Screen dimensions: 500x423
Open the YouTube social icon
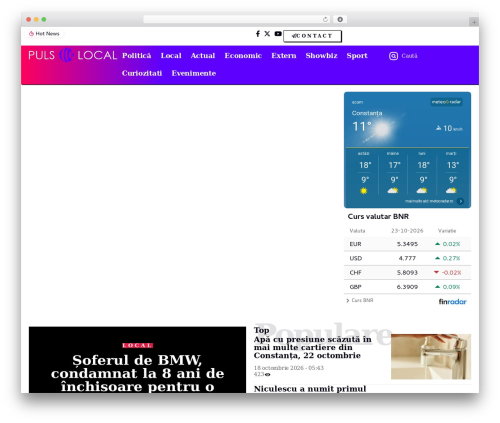278,34
